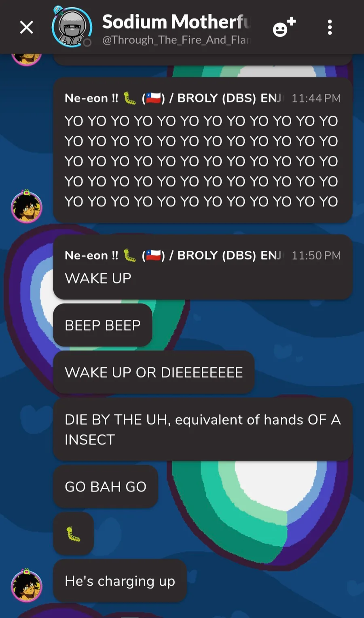The height and width of the screenshot is (618, 364).
Task: Select the WAKE UP message
Action: point(98,278)
